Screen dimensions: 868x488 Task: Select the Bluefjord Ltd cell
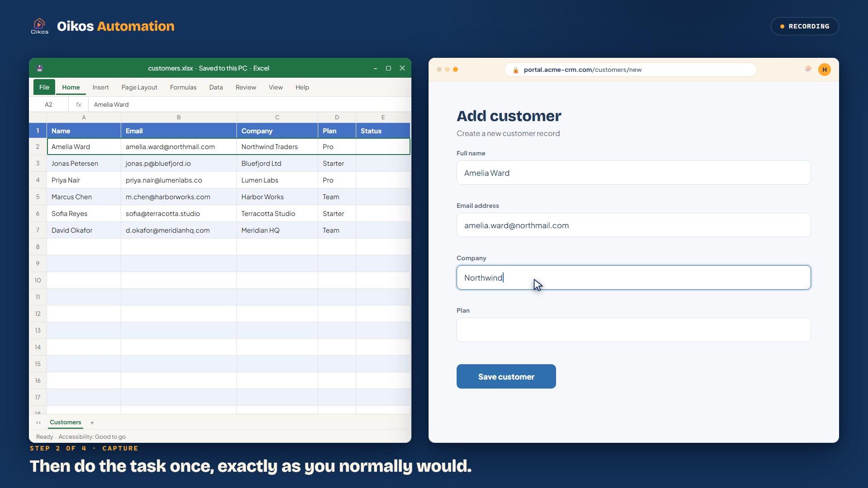tap(277, 163)
